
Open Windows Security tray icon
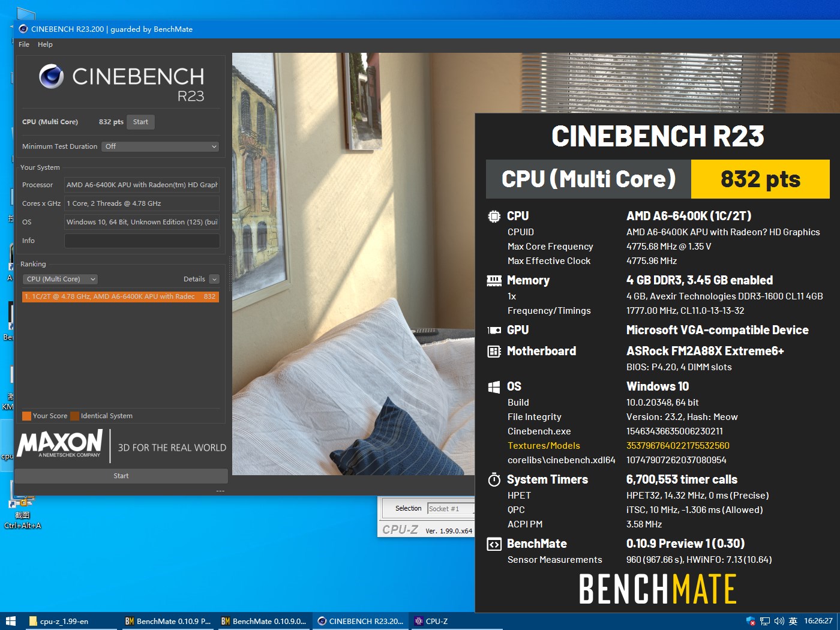pyautogui.click(x=751, y=621)
